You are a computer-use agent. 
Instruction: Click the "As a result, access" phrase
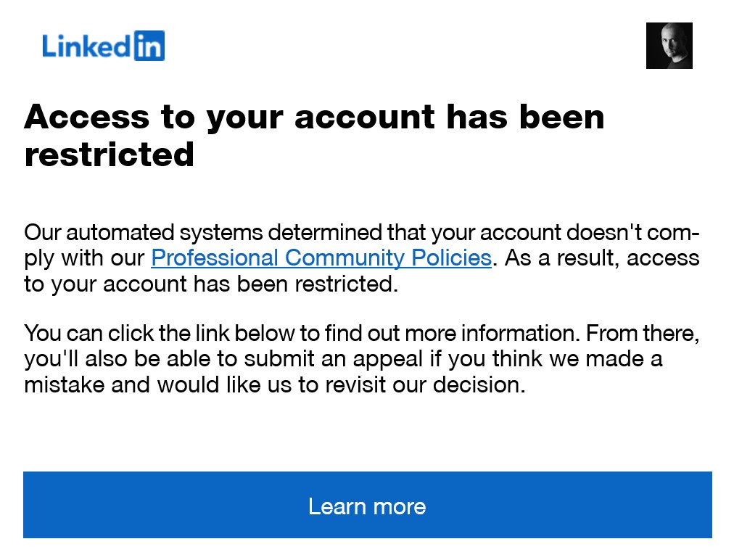point(601,258)
